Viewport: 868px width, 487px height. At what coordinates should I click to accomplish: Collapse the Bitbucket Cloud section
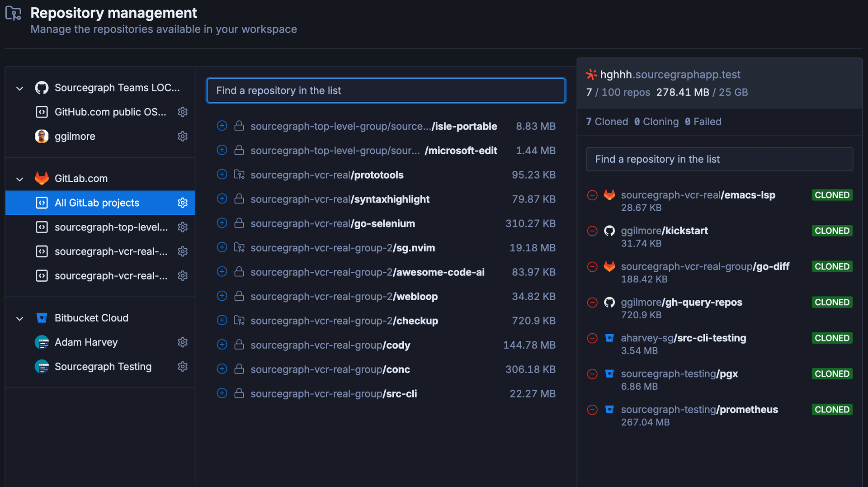19,318
